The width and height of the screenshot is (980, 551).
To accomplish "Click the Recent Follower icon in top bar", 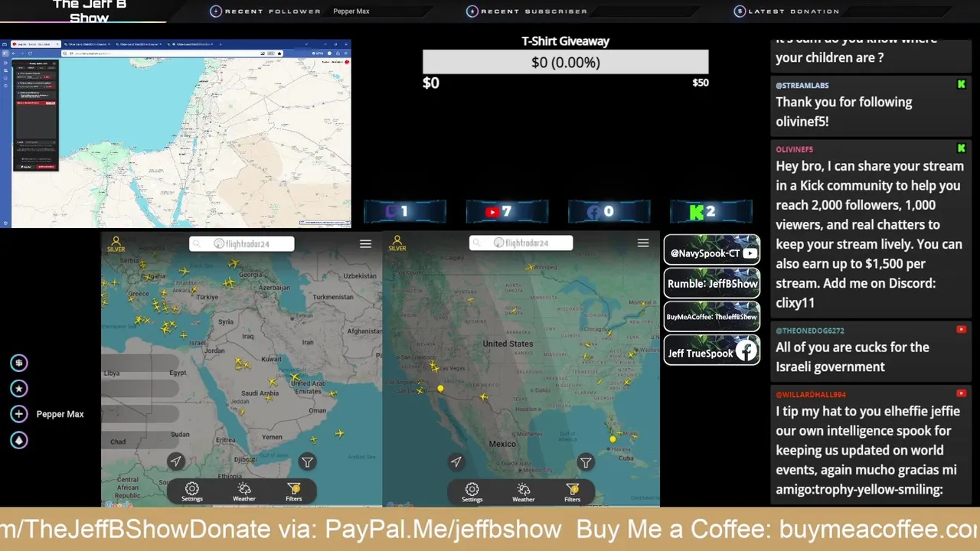I will (216, 11).
